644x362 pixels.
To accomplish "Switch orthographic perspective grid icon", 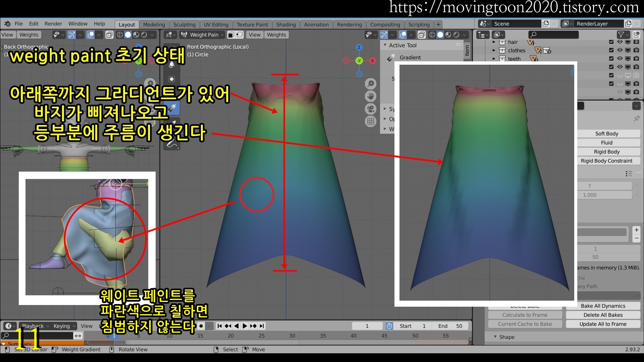I will pos(371,121).
